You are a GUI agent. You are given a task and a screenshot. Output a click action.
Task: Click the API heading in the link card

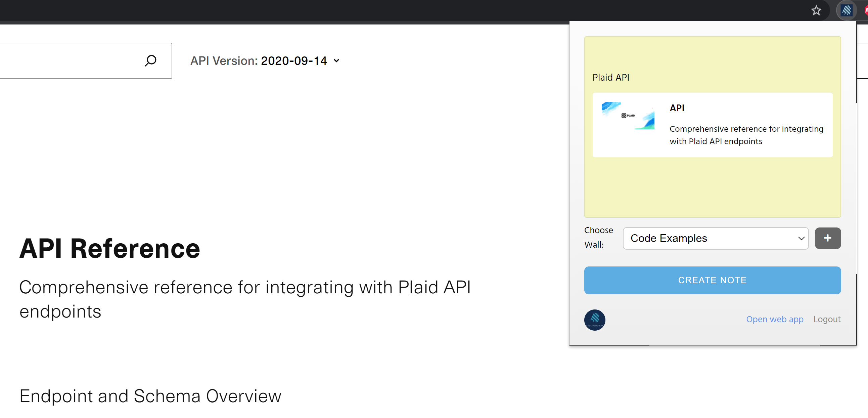(x=677, y=108)
